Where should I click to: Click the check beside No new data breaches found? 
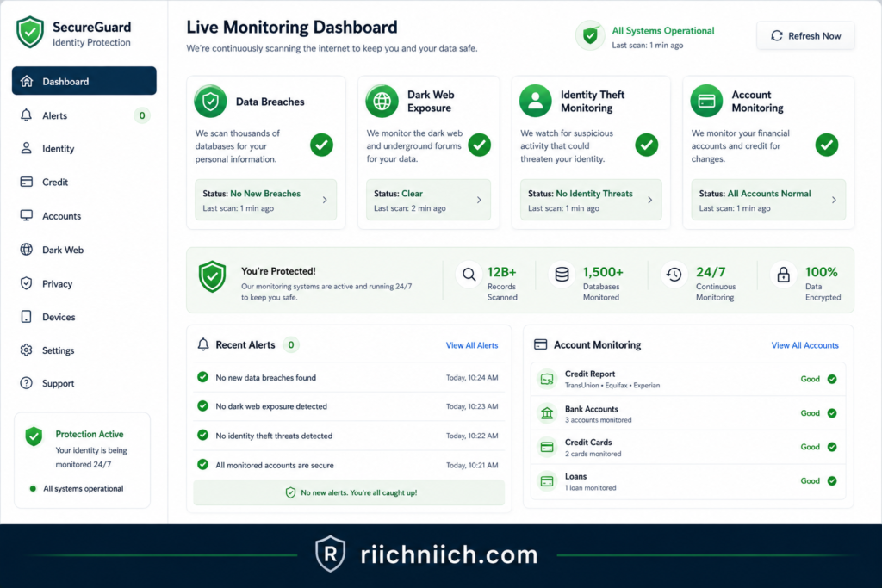(x=203, y=377)
